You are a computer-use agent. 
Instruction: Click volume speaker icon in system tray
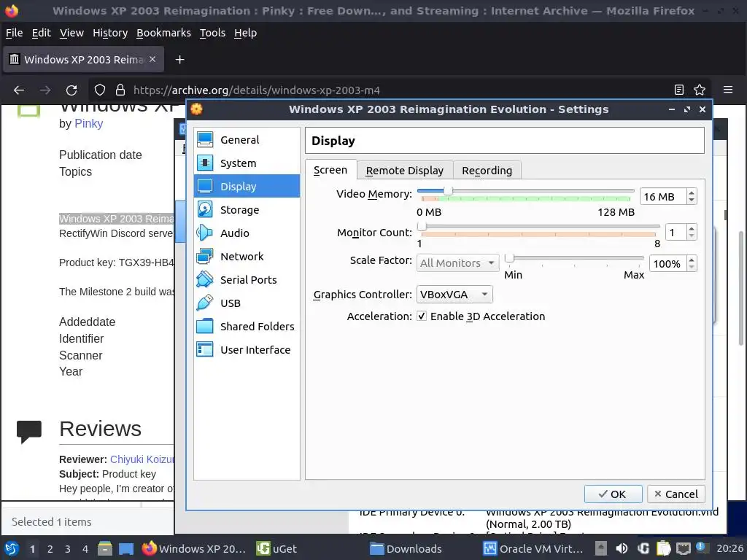[622, 548]
